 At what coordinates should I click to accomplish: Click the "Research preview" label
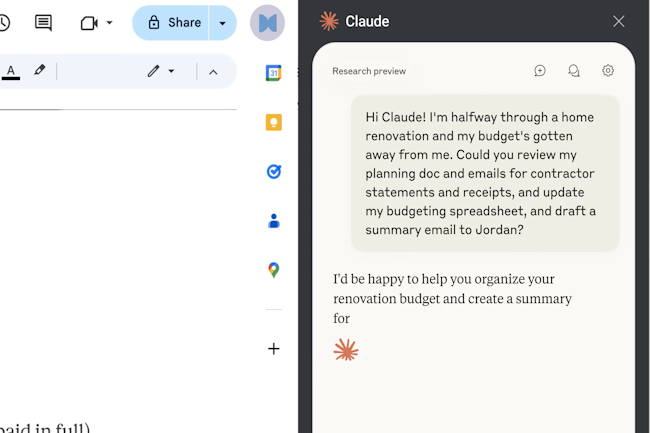(x=369, y=71)
